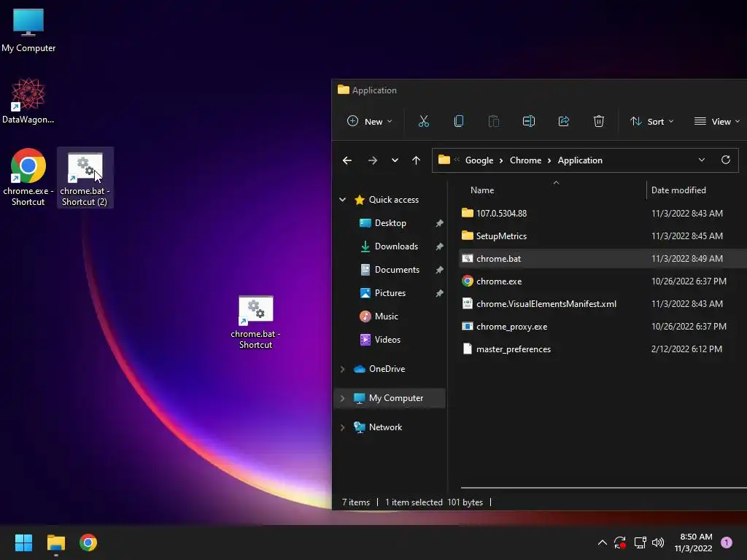
Task: Go back with the left arrow button
Action: [347, 160]
